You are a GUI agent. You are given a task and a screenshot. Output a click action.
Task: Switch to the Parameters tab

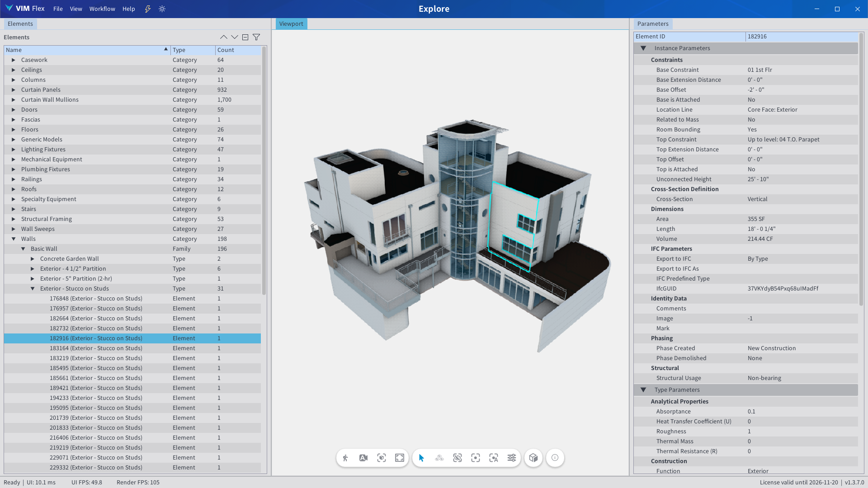[652, 23]
